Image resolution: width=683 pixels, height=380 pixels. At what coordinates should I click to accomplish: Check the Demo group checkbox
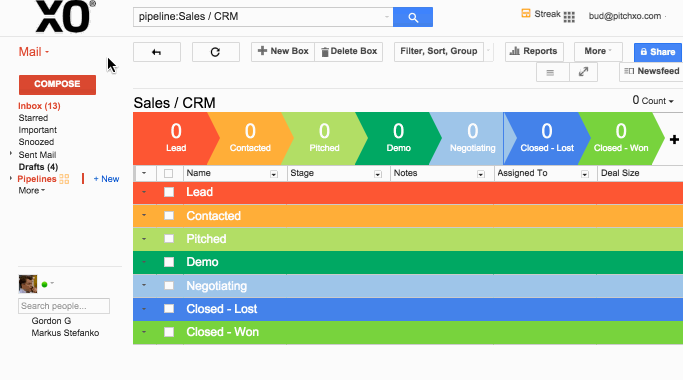[x=169, y=262]
